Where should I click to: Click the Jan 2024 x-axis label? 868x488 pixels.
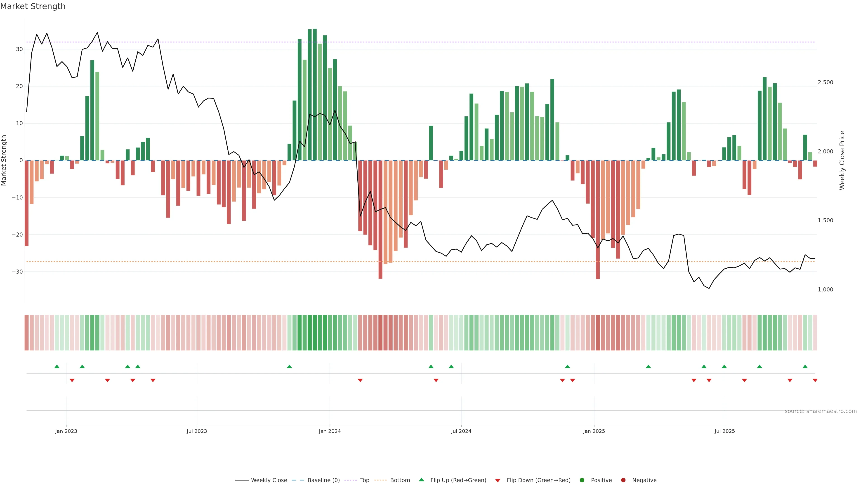click(x=330, y=431)
